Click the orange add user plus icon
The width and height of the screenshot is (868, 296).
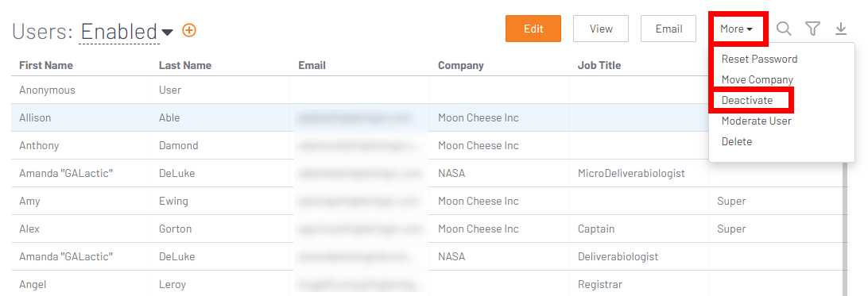(189, 30)
